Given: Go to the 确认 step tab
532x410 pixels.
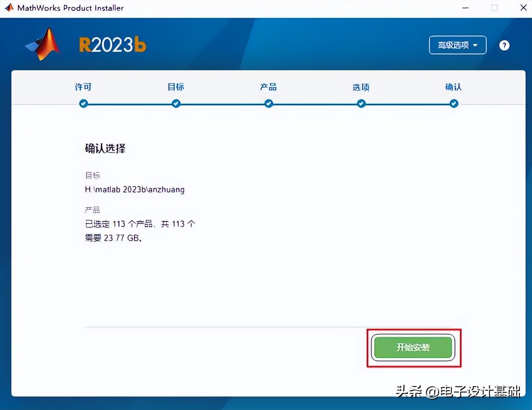Looking at the screenshot, I should (454, 87).
